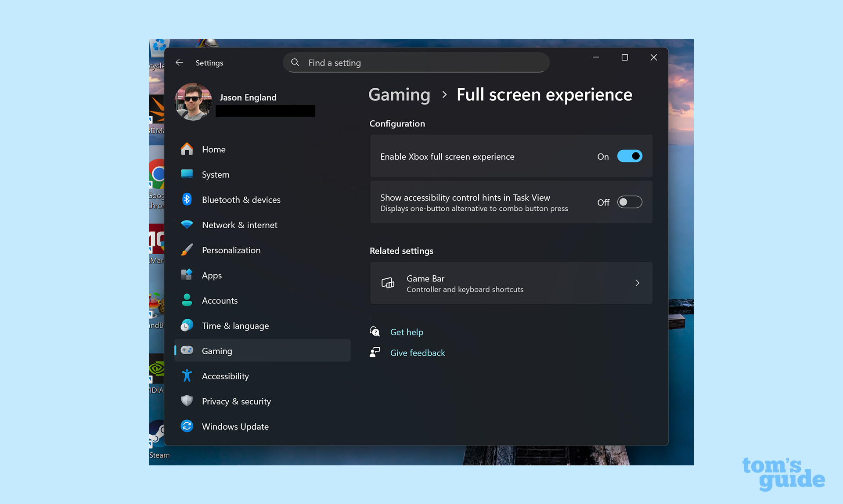Go back using the arrow button
Image resolution: width=843 pixels, height=504 pixels.
[180, 62]
